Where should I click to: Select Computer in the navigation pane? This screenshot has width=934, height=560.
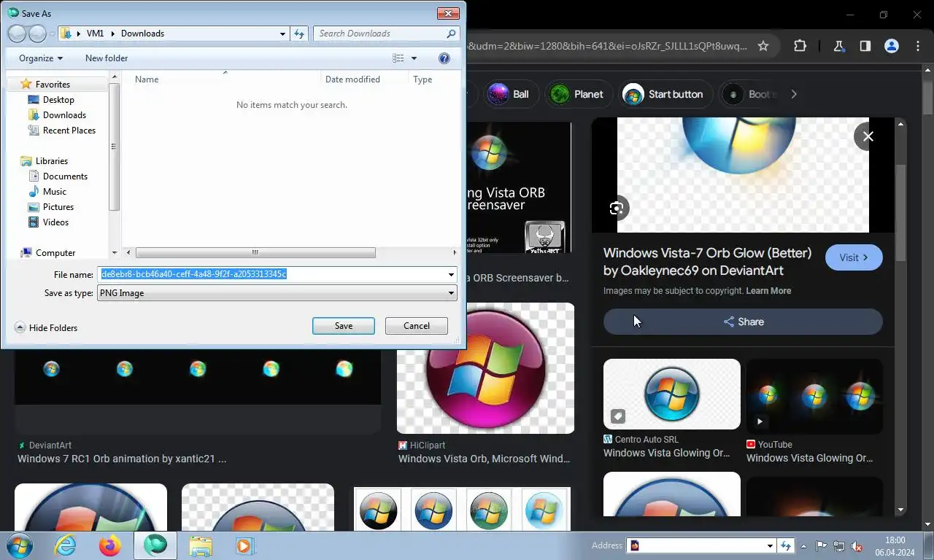[x=55, y=253]
